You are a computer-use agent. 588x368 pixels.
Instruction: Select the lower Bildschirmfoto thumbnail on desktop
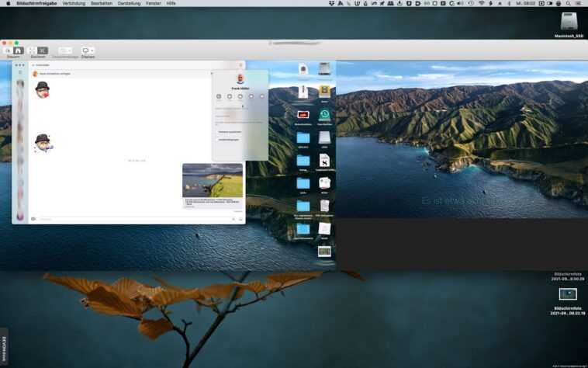tap(568, 294)
